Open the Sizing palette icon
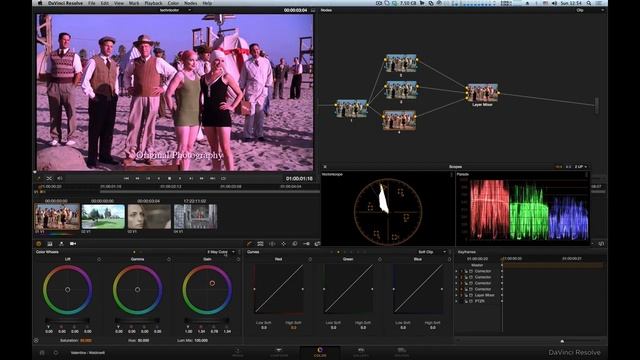Screen dimensions: 640x360 pos(317,244)
